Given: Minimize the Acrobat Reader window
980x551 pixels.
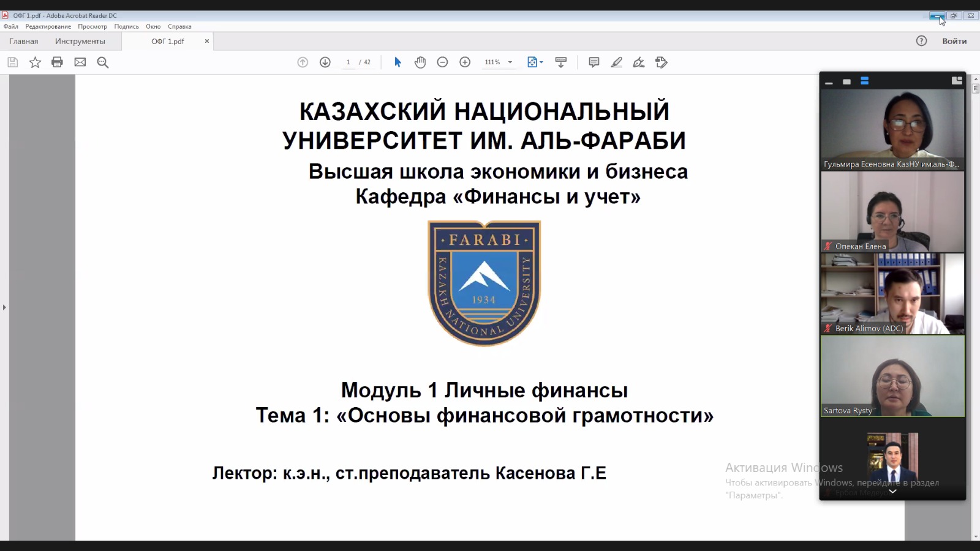Looking at the screenshot, I should pyautogui.click(x=937, y=16).
